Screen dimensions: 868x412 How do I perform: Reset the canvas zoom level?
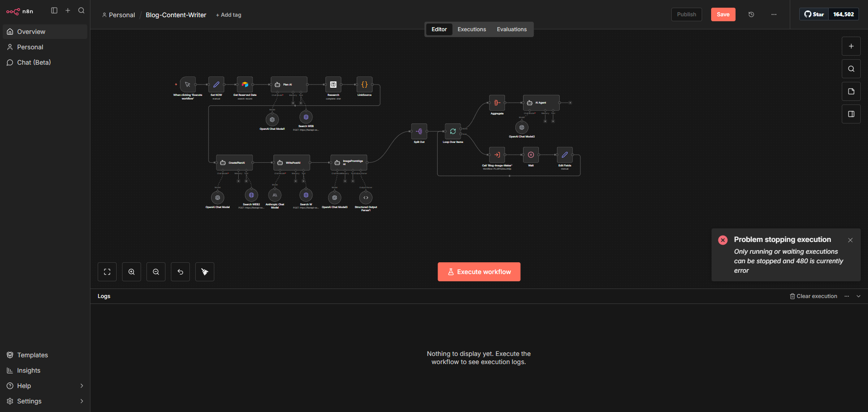180,272
